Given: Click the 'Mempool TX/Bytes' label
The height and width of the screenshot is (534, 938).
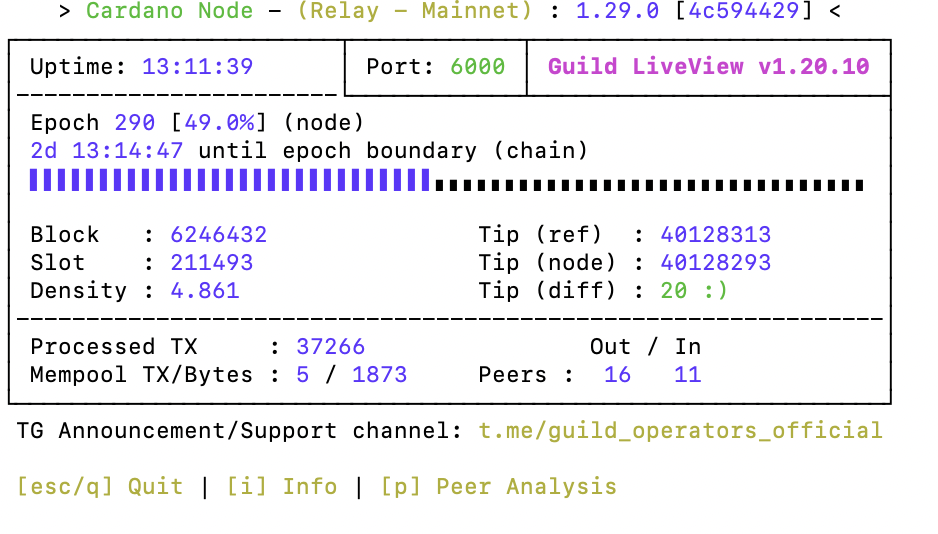Looking at the screenshot, I should (142, 375).
